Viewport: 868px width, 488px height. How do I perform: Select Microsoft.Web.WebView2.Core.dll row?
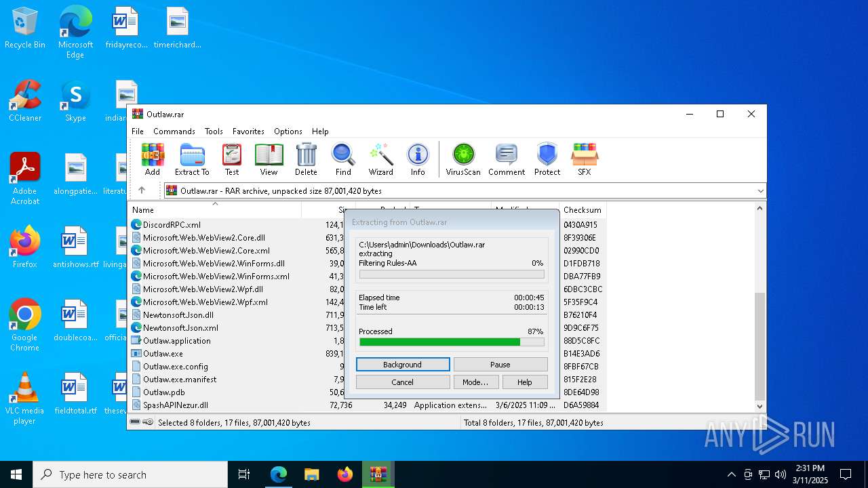[204, 238]
